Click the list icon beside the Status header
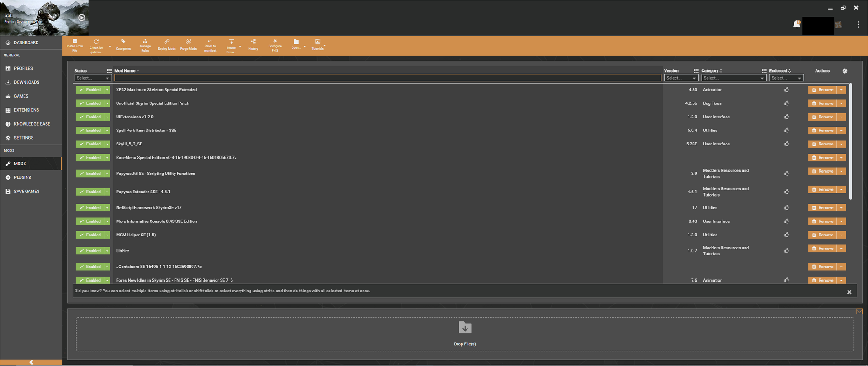This screenshot has width=868, height=366. 109,71
